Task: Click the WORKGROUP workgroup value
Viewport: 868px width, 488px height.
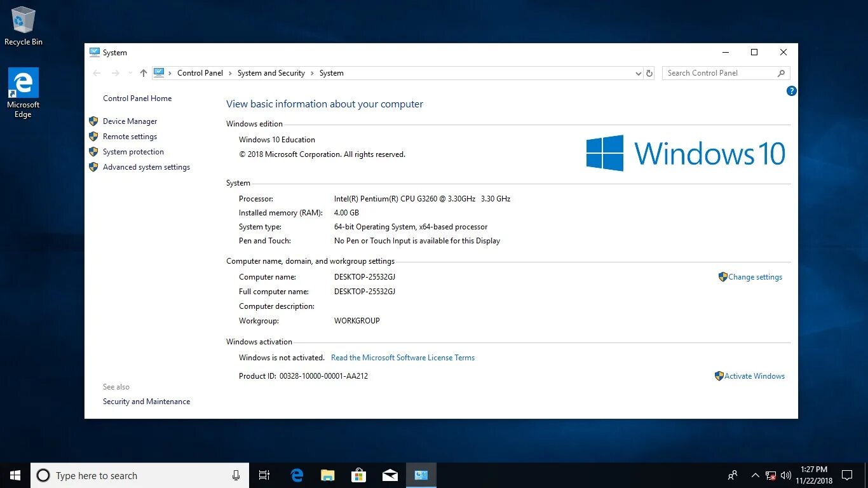Action: (357, 321)
